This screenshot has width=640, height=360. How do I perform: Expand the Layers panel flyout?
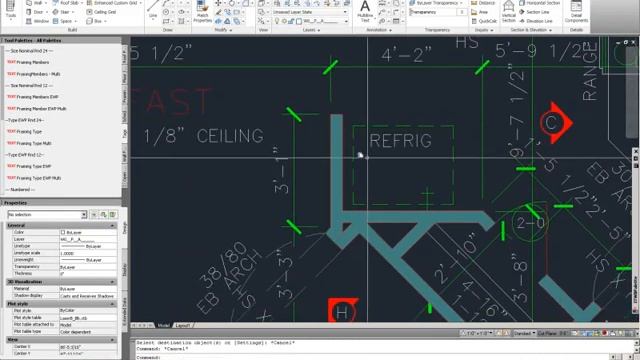click(x=311, y=30)
